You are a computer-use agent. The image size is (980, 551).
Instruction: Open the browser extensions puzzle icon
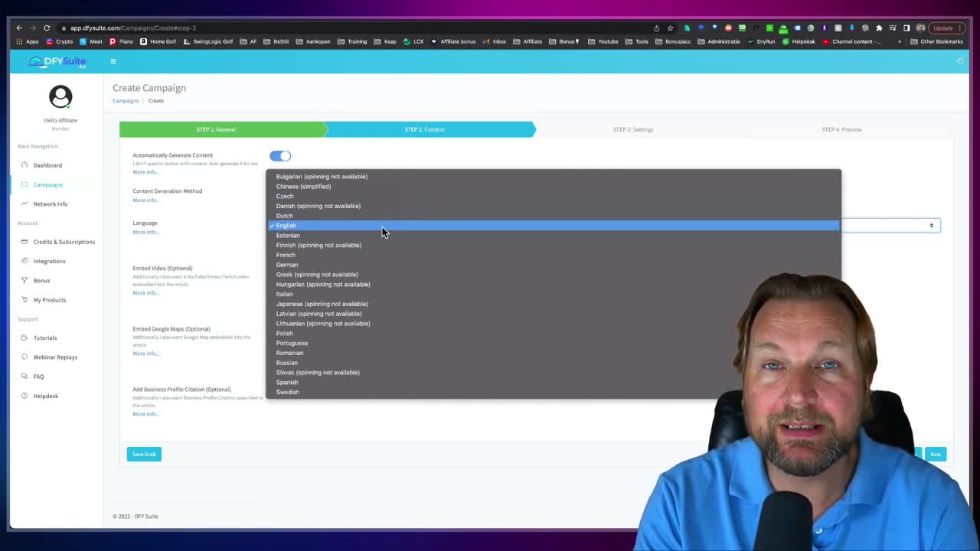click(879, 28)
